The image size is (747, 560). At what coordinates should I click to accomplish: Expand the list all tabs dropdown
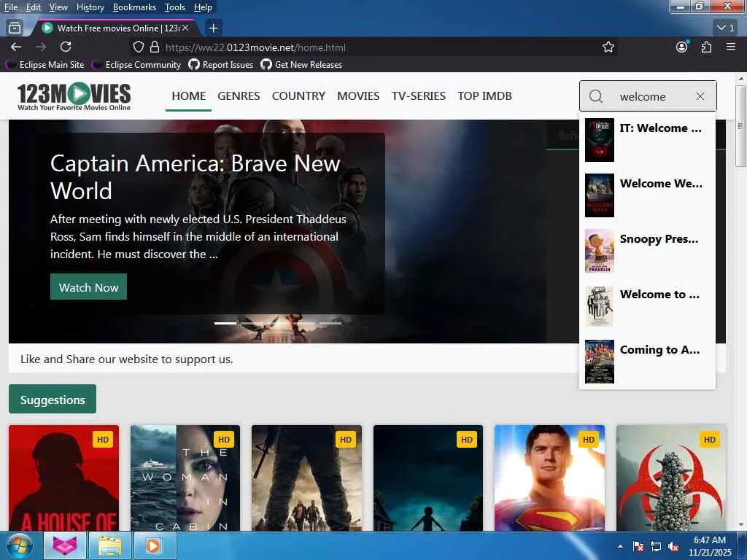[x=727, y=28]
